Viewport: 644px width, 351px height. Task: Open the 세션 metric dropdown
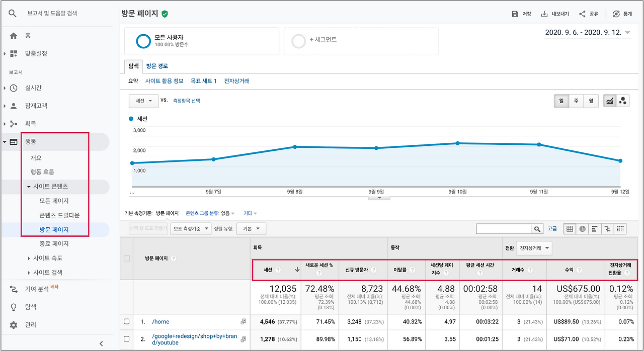pyautogui.click(x=144, y=101)
